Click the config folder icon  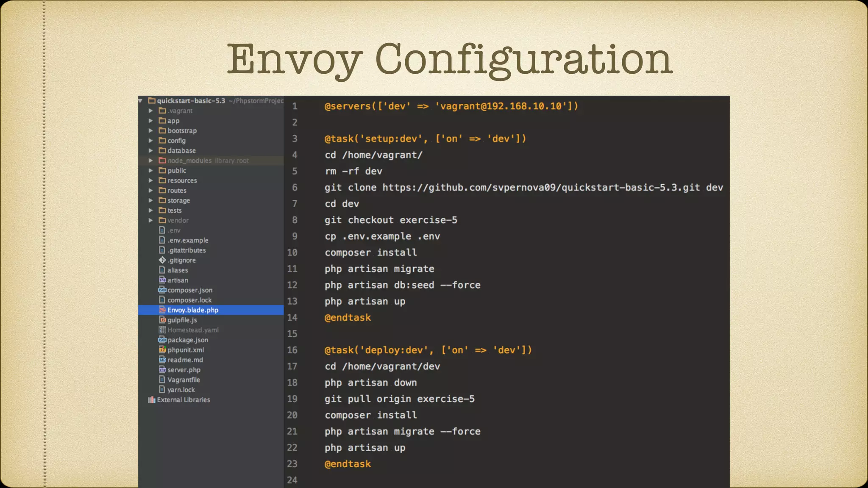click(x=162, y=140)
